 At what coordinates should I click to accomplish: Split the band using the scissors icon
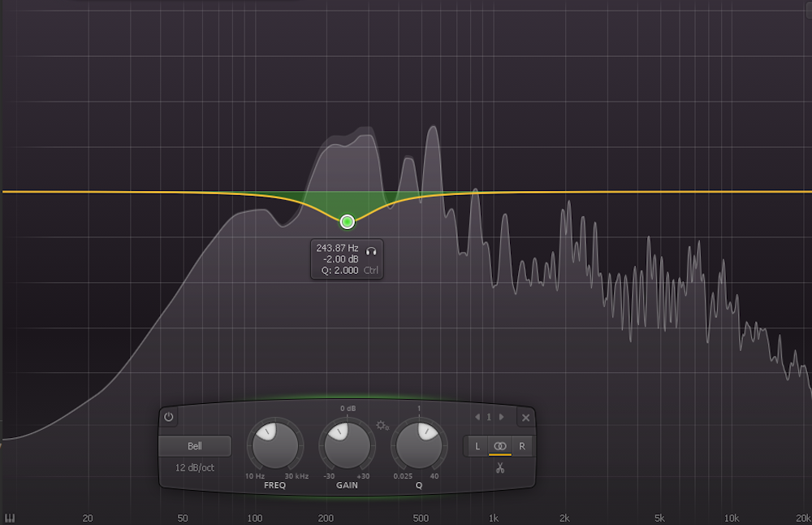(499, 468)
